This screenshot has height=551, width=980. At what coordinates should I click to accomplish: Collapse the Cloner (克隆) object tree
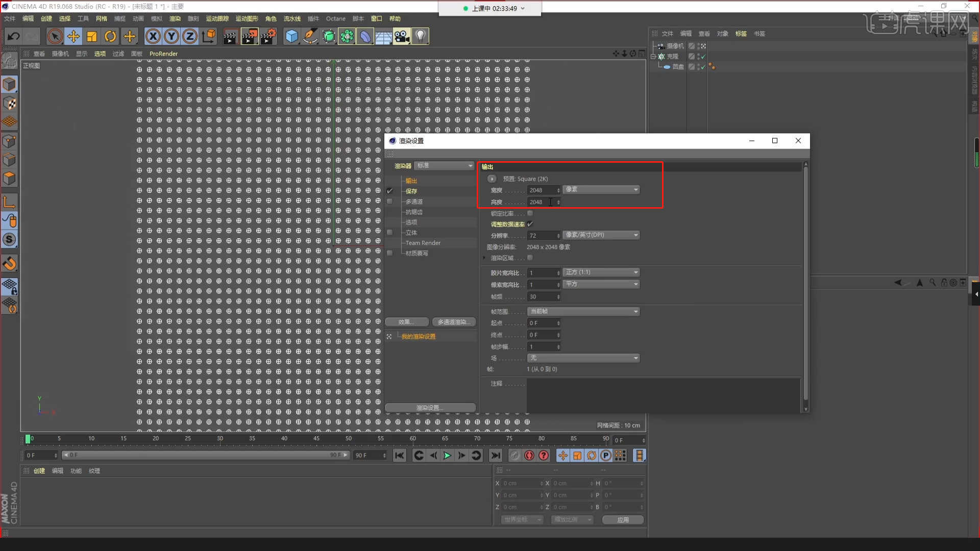coord(653,57)
